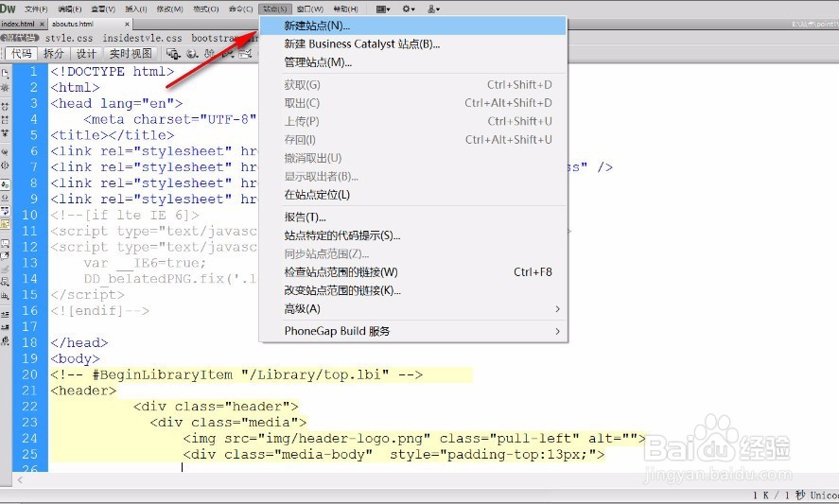Click the Dw application logo

click(8, 9)
